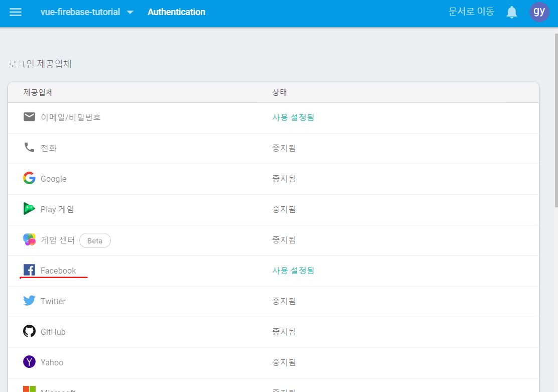Click 중지됨 status for GitHub

[x=284, y=332]
